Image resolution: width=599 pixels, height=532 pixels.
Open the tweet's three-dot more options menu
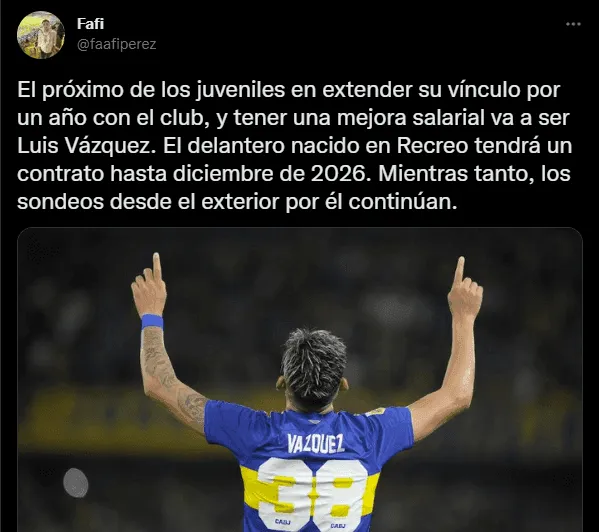coord(573,24)
